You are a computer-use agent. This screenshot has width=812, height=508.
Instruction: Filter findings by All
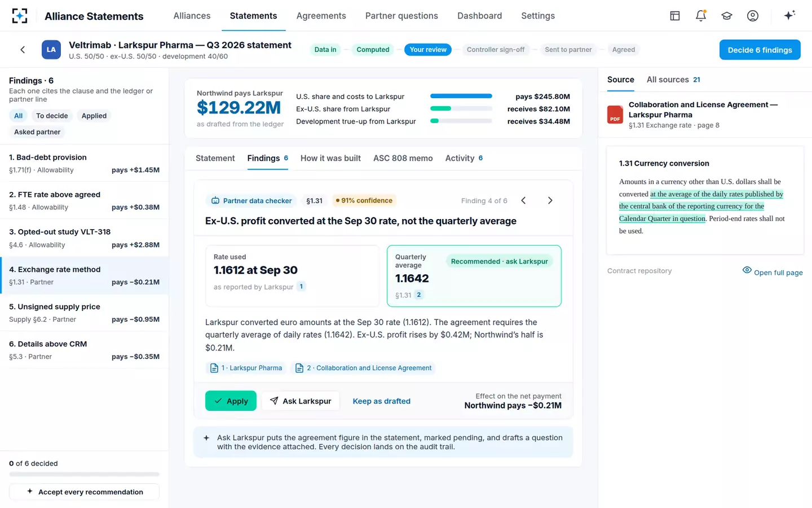[19, 116]
